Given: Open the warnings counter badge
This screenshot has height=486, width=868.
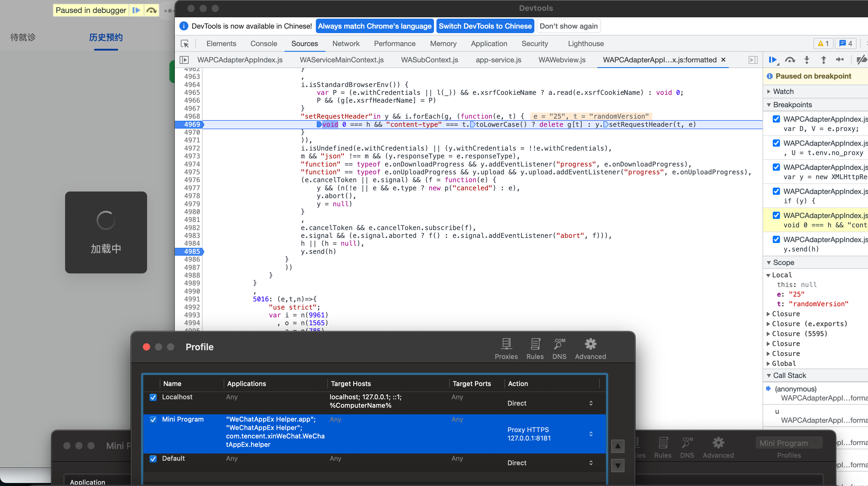Looking at the screenshot, I should click(823, 43).
